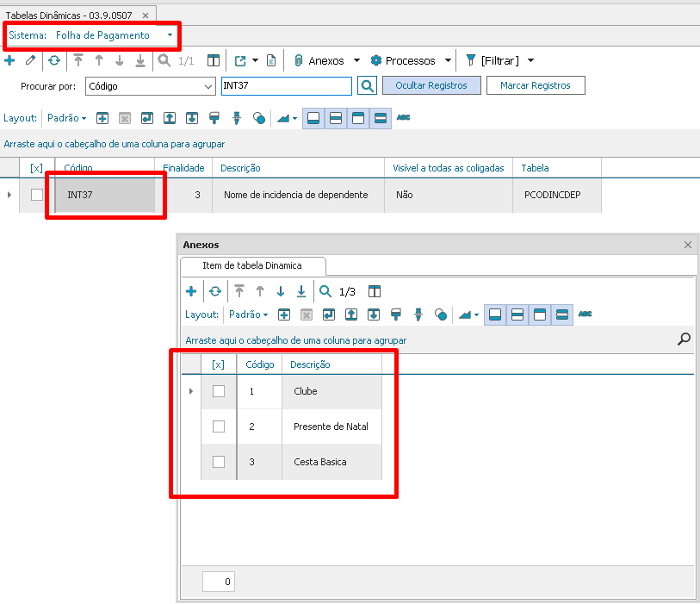700x604 pixels.
Task: Click the add layout icon in main Layout bar
Action: pos(102,118)
